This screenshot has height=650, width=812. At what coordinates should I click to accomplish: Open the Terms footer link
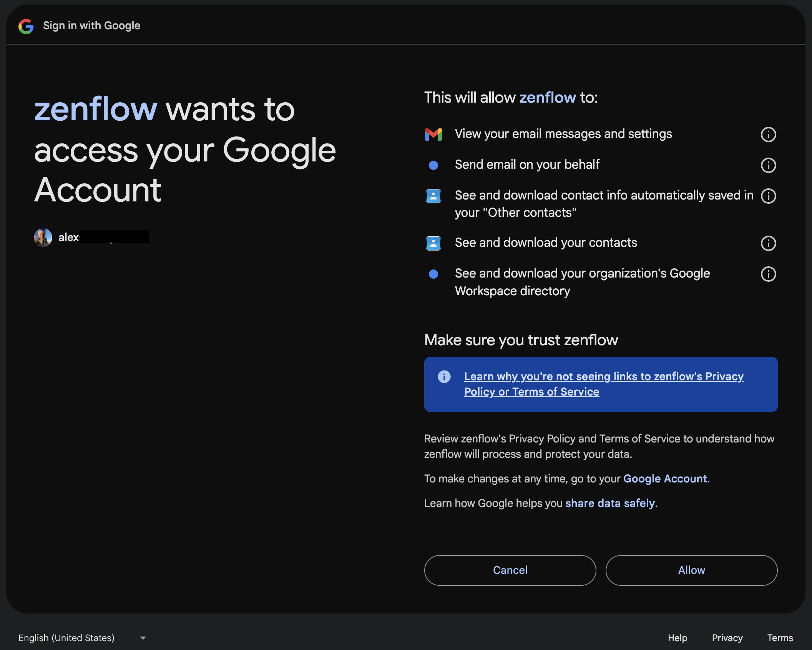point(780,638)
